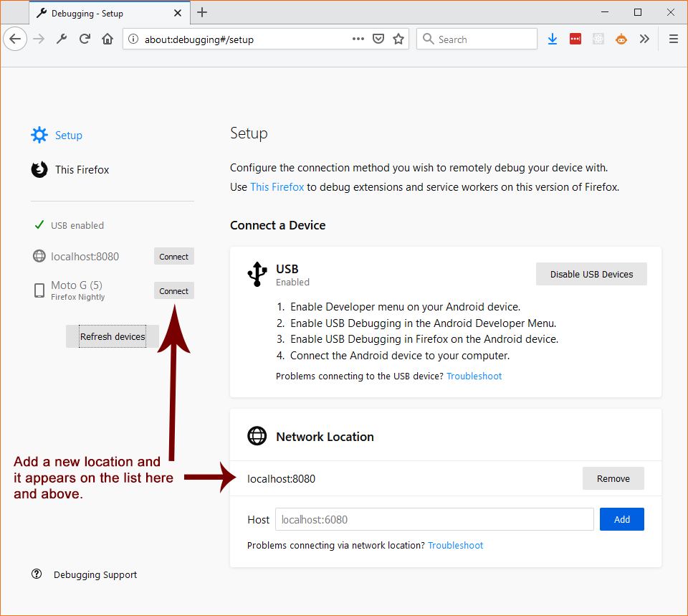Viewport: 688px width, 616px height.
Task: Open the Downloads arrow icon
Action: click(553, 39)
